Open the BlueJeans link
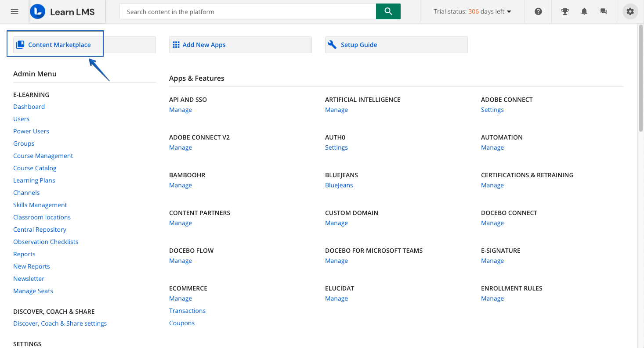This screenshot has width=644, height=348. click(339, 185)
